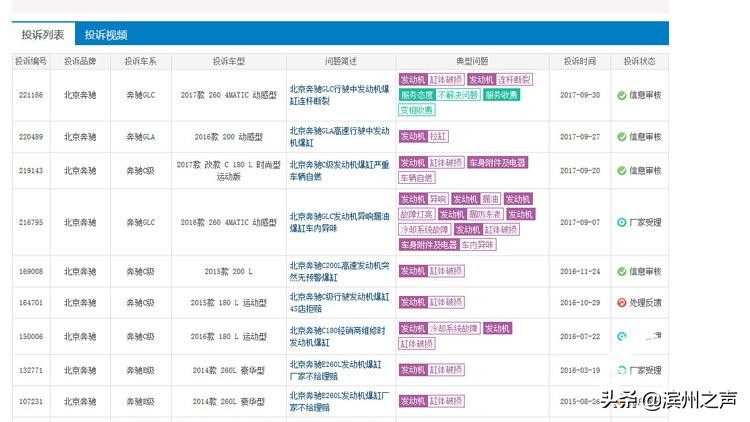Viewport: 750px width, 422px height.
Task: Click the status icon for complaint 150006
Action: (x=621, y=336)
